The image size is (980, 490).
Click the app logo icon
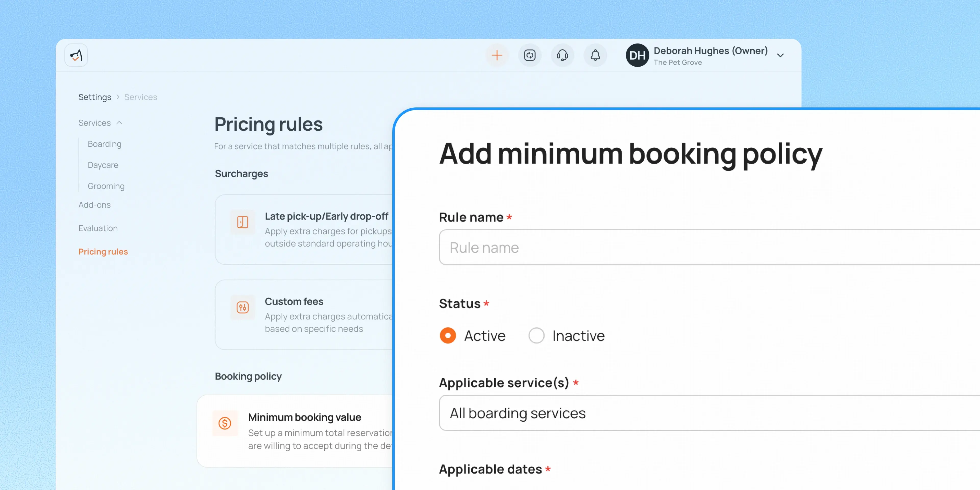click(x=76, y=56)
